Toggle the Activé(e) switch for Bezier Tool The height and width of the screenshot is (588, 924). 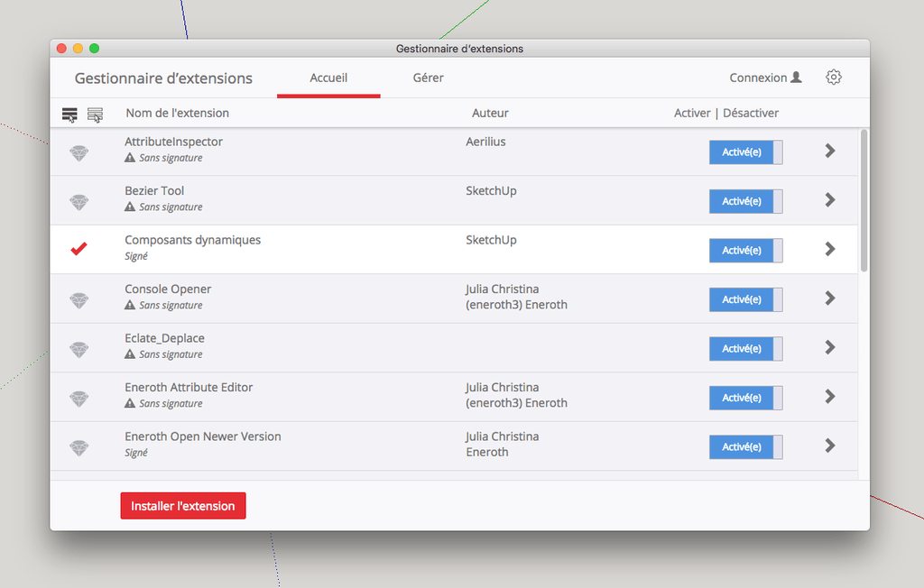tap(745, 201)
